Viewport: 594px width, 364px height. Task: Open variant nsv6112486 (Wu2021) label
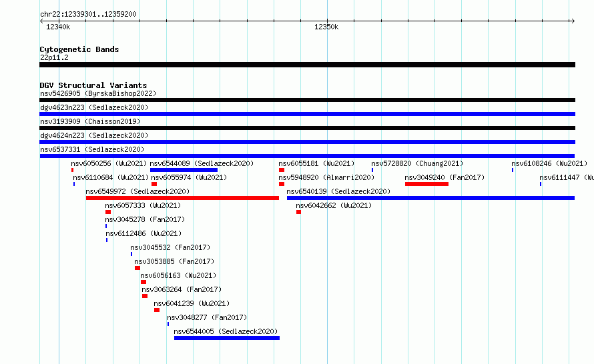(x=143, y=233)
